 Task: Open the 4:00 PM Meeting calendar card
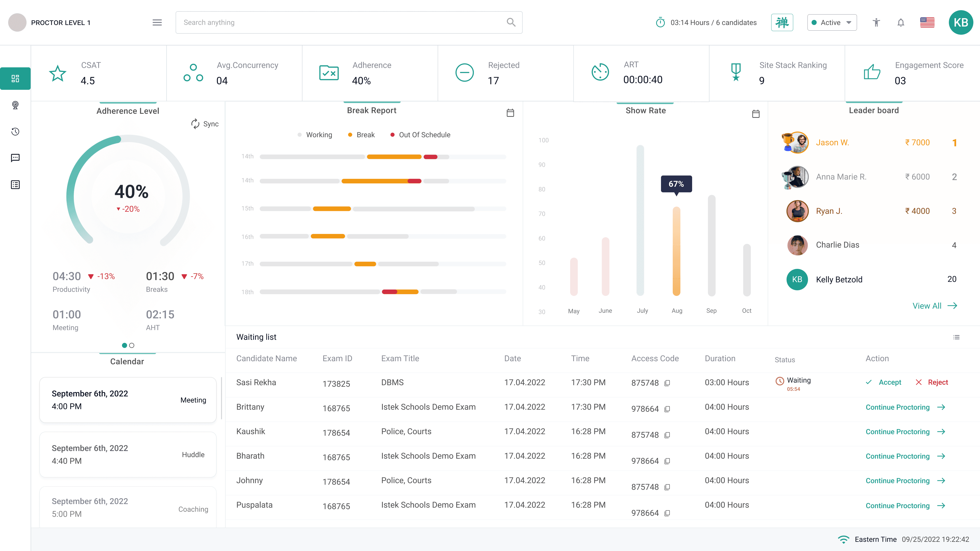(128, 400)
